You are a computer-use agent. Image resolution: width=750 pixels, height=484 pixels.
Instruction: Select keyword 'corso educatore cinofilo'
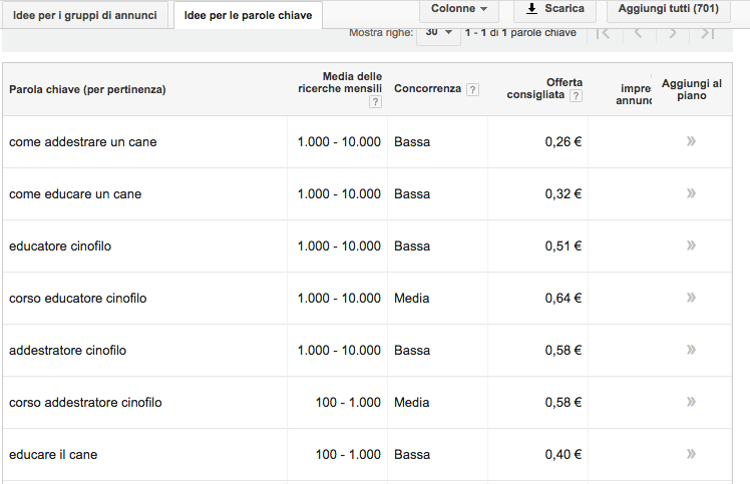pos(77,298)
